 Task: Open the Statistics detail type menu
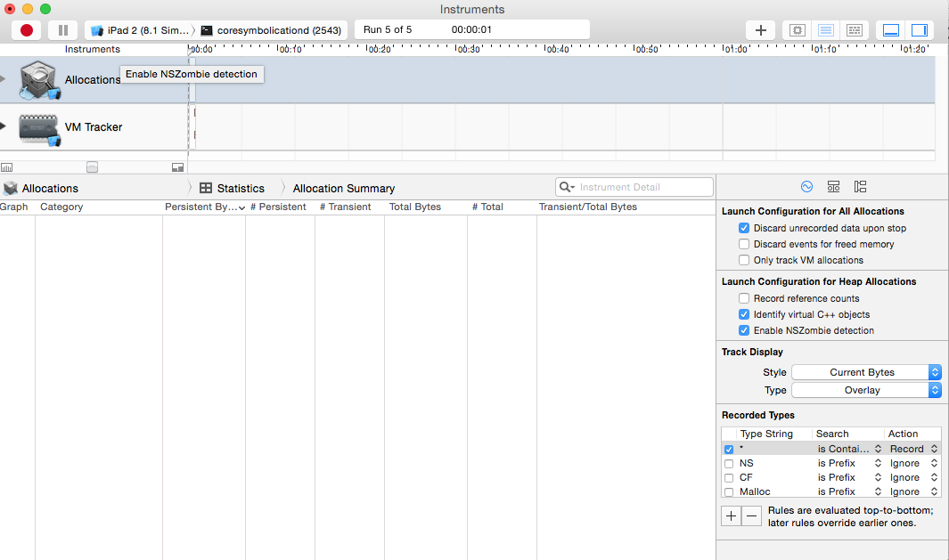pyautogui.click(x=233, y=188)
